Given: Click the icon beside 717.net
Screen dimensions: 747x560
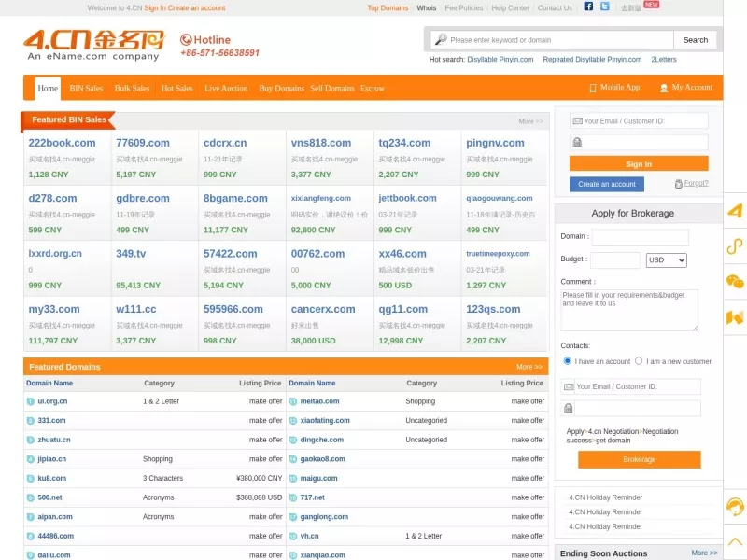Looking at the screenshot, I should (x=293, y=497).
